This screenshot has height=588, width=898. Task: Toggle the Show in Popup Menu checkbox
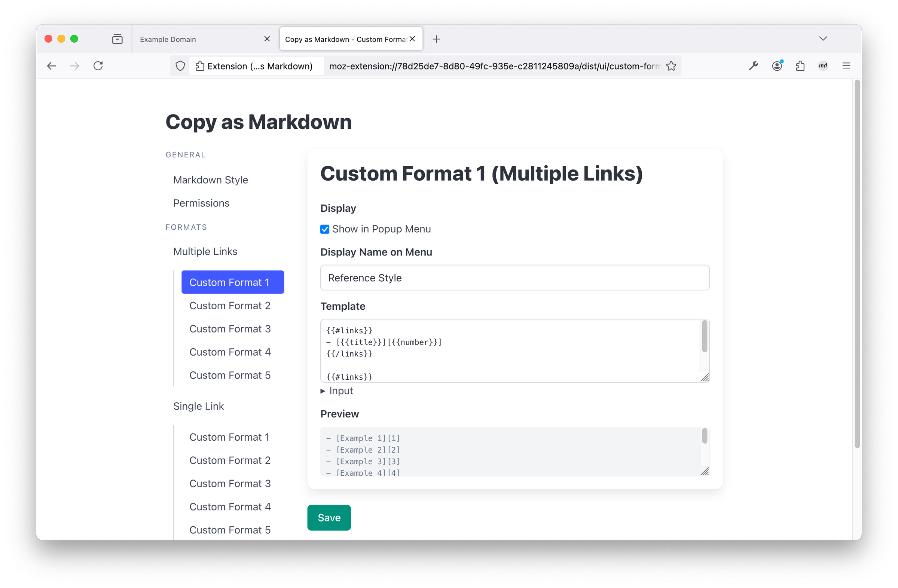(x=325, y=229)
